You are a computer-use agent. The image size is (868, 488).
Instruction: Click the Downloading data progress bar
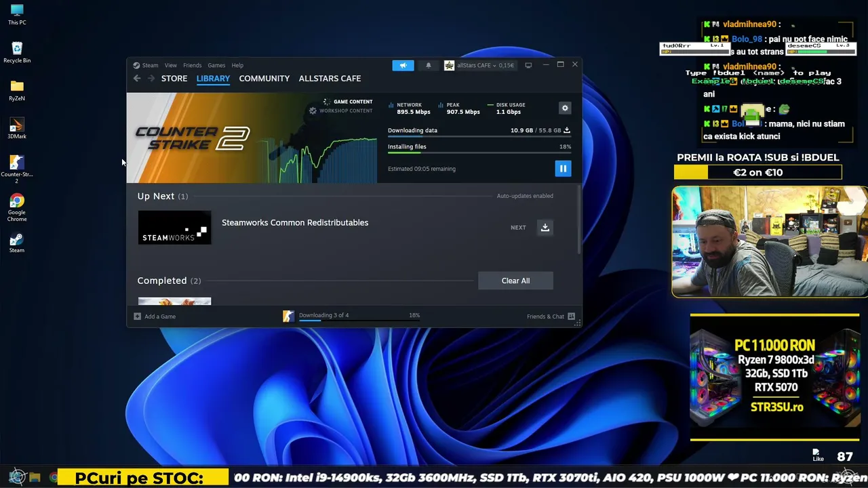tap(479, 136)
